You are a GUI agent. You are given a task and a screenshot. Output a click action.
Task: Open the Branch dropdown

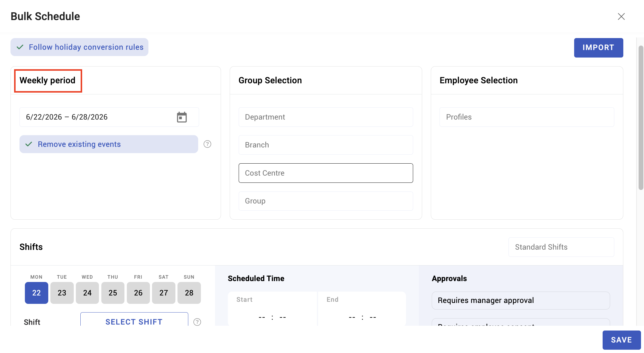coord(326,145)
